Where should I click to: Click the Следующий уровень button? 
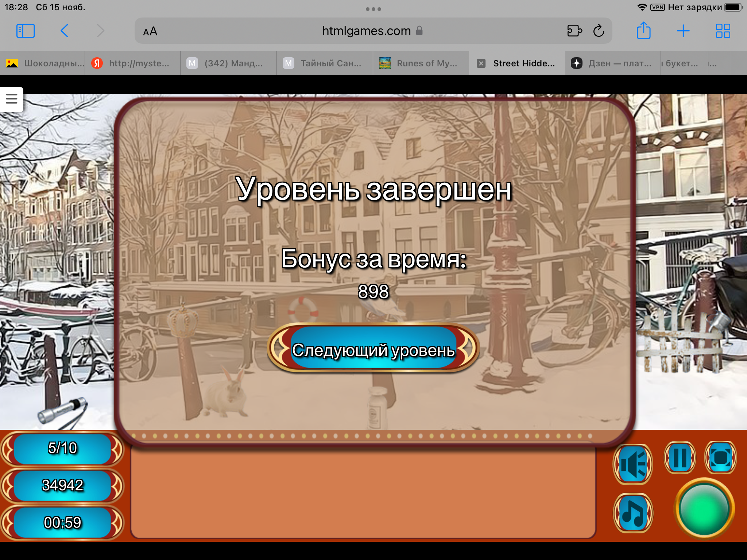pyautogui.click(x=373, y=349)
